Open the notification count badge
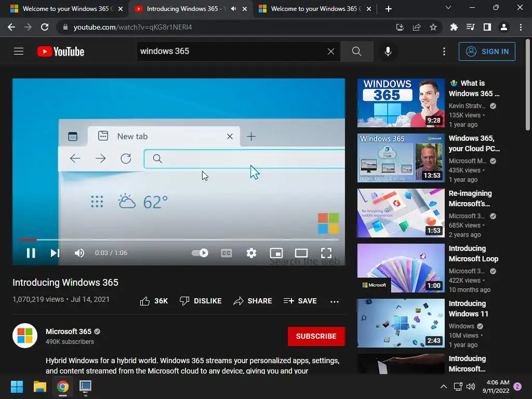The image size is (532, 399). (517, 386)
